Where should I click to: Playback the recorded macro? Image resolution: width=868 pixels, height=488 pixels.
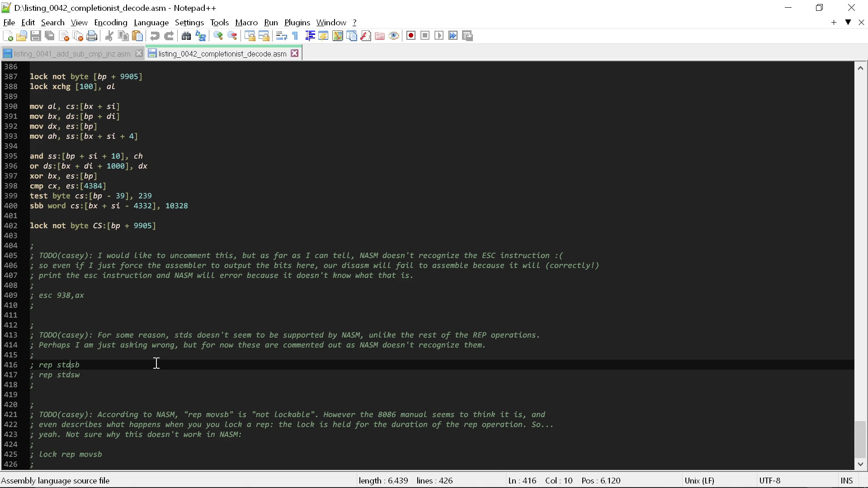[x=439, y=36]
